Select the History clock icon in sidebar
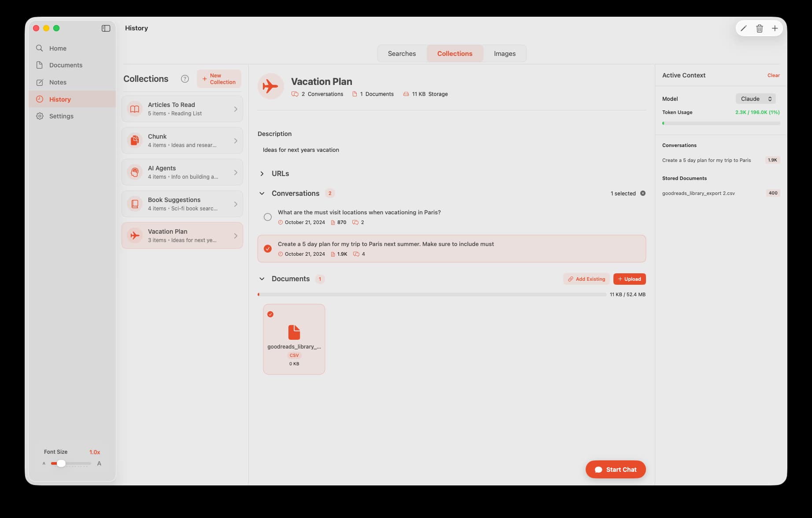 [x=40, y=99]
